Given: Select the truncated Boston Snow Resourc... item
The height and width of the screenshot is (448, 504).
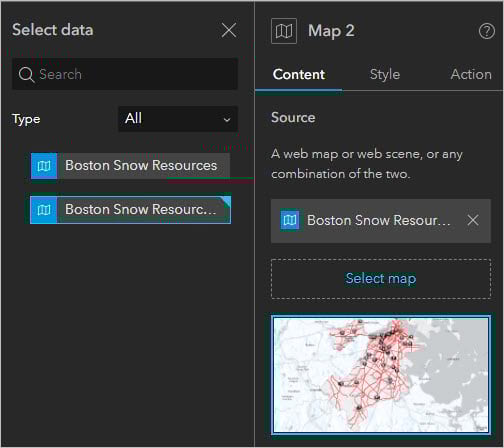Looking at the screenshot, I should 130,210.
